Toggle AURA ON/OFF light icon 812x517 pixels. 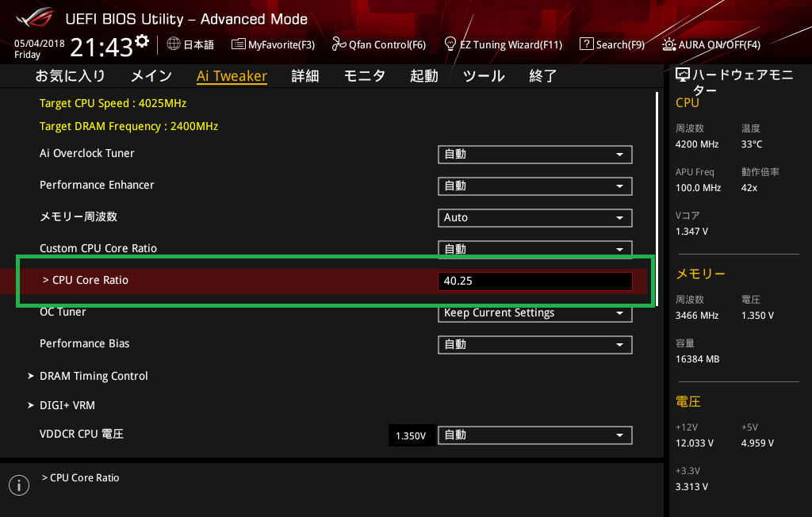tap(668, 44)
